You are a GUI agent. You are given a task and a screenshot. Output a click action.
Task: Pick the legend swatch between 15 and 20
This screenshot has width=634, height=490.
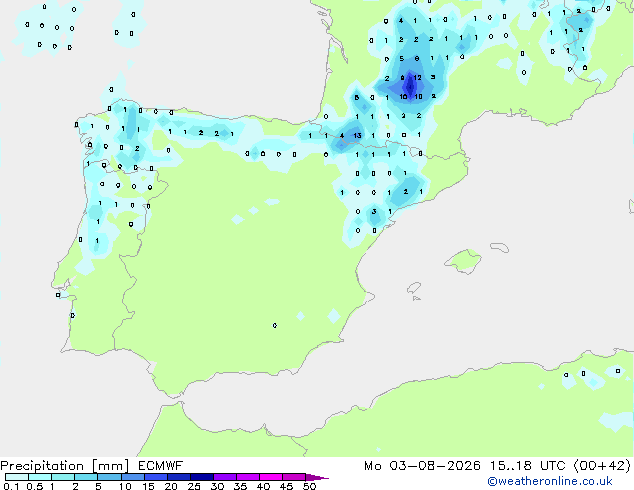[156, 477]
